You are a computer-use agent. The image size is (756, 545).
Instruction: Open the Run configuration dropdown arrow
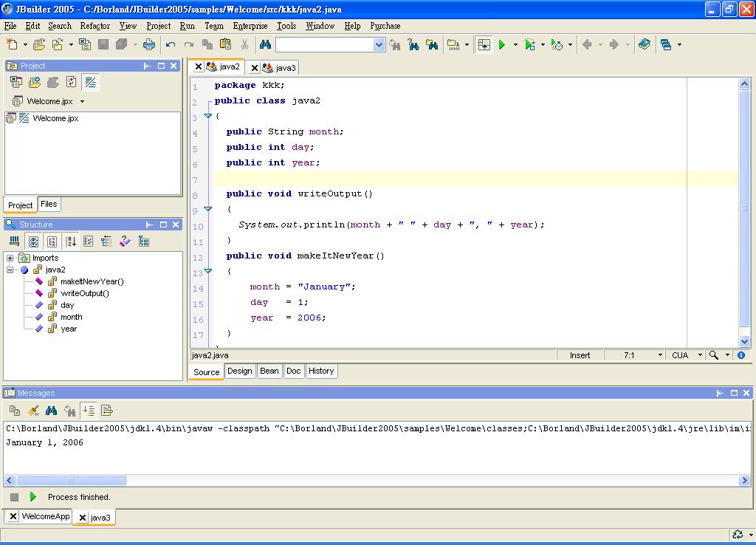pos(515,45)
